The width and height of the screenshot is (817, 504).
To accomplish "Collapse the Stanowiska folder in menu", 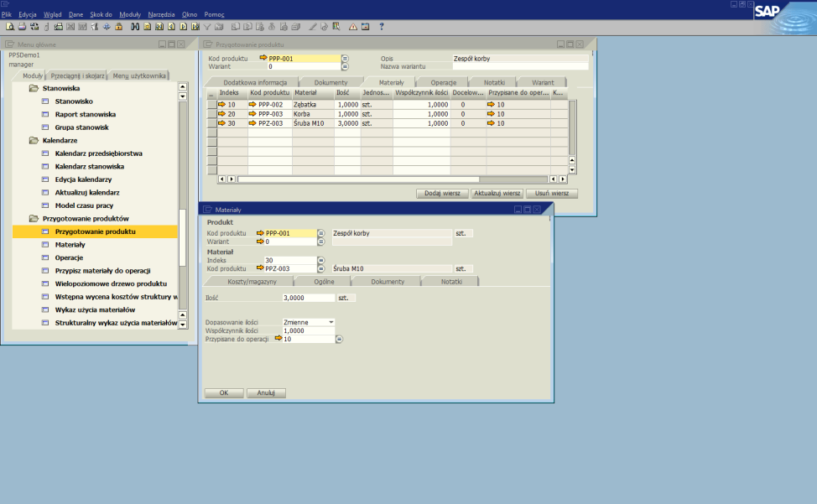I will 34,88.
